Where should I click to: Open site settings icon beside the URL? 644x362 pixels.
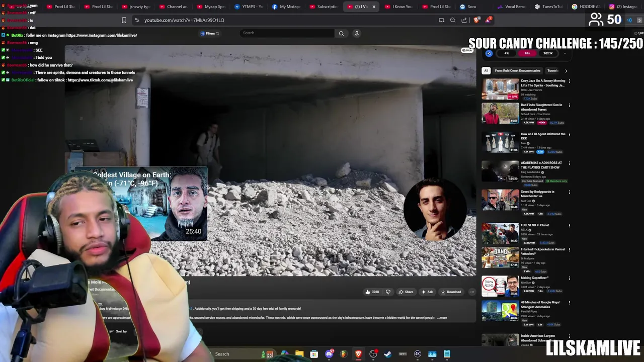pyautogui.click(x=137, y=20)
